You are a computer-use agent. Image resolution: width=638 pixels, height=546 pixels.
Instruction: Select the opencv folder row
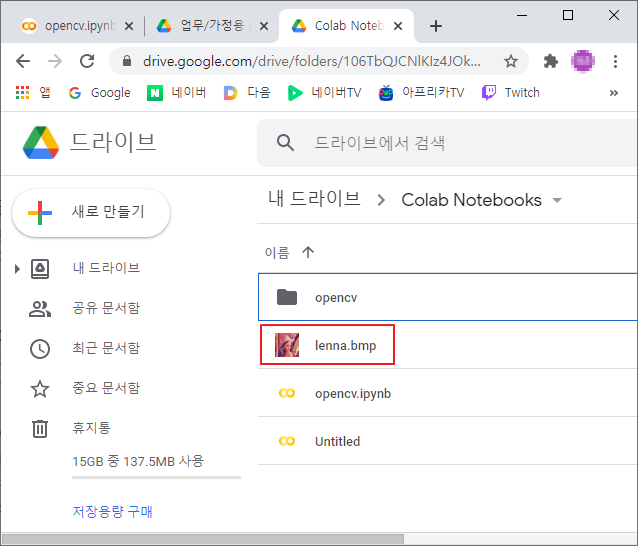point(448,297)
